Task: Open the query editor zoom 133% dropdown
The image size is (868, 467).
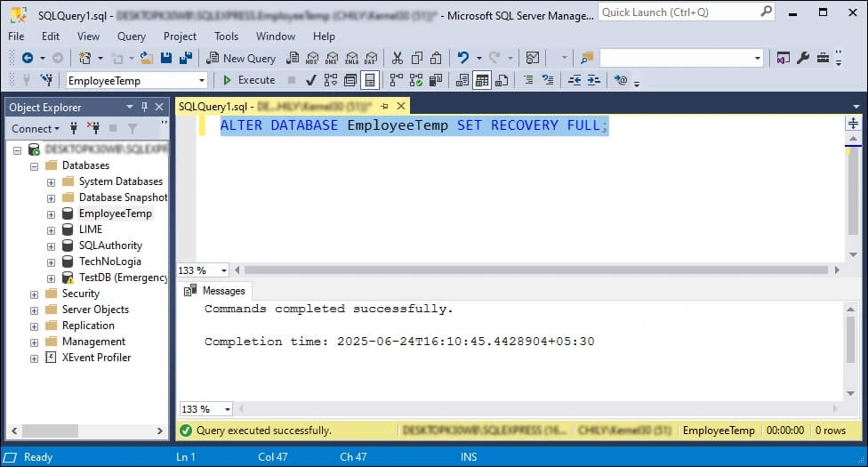Action: pyautogui.click(x=223, y=270)
